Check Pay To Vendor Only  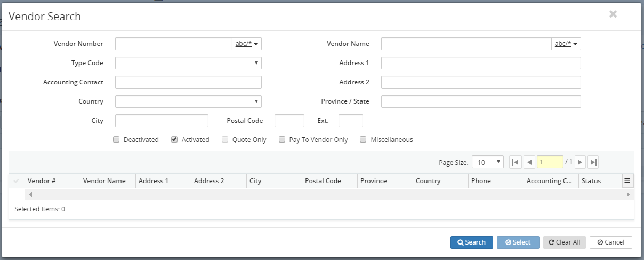282,140
